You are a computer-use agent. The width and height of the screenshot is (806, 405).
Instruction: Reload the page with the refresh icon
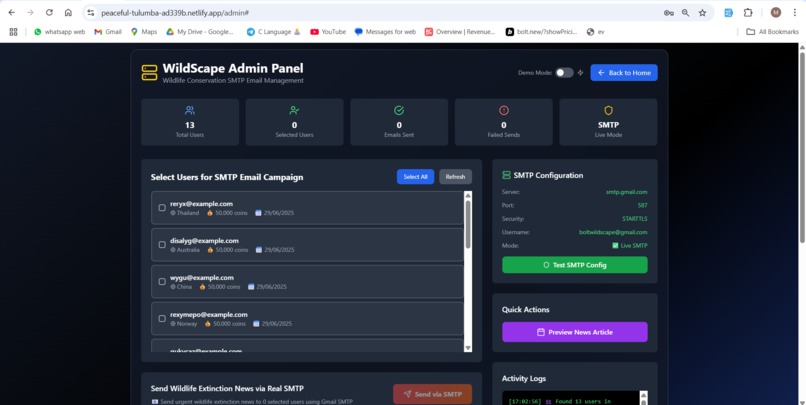(x=49, y=12)
